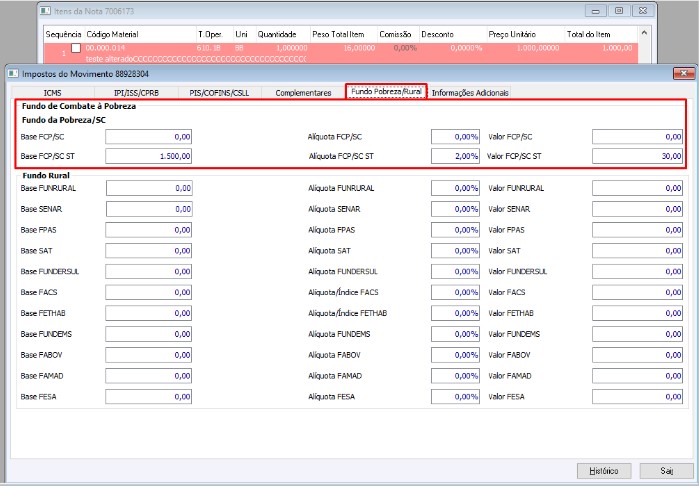This screenshot has width=699, height=488.
Task: Click the Alíquota FCP/SC ST field
Action: (x=455, y=156)
